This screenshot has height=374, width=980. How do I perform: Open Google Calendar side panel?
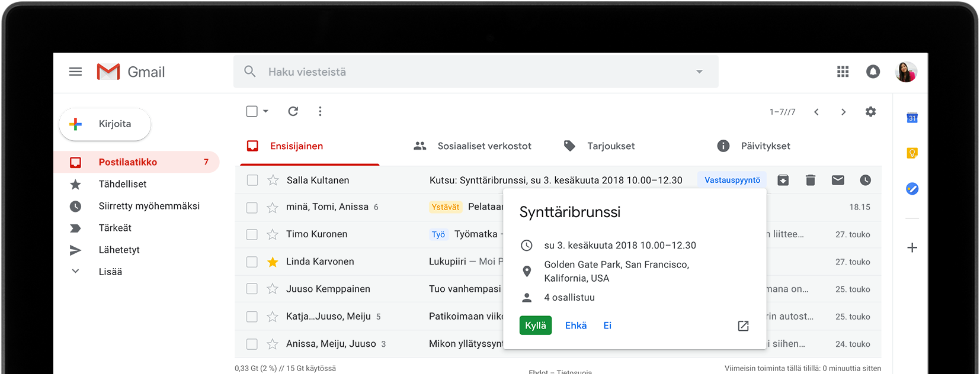coord(912,118)
